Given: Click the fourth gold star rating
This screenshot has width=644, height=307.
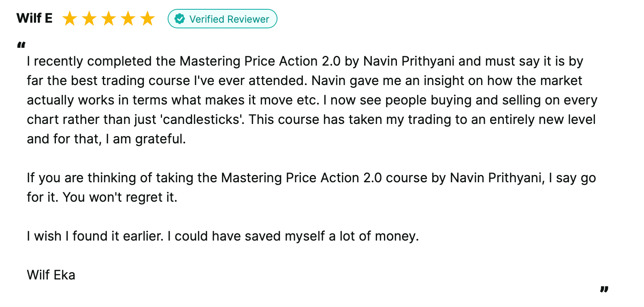Looking at the screenshot, I should (x=128, y=19).
